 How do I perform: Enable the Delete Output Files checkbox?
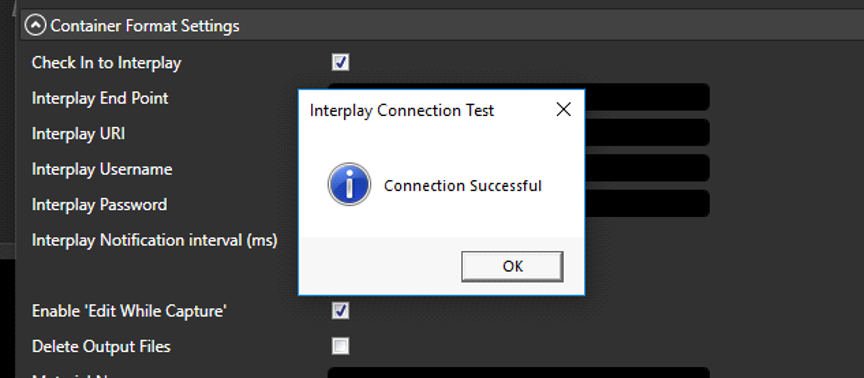(341, 346)
